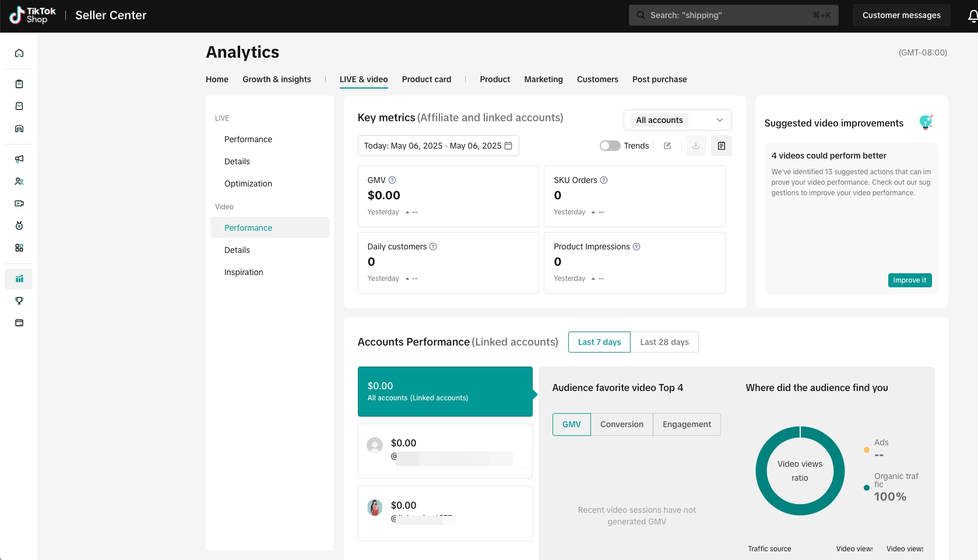Open the Growth & insights tab

[277, 79]
